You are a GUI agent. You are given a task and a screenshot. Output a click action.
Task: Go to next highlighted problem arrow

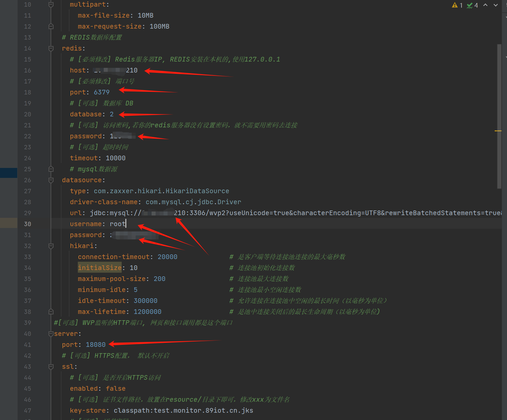[x=496, y=5]
